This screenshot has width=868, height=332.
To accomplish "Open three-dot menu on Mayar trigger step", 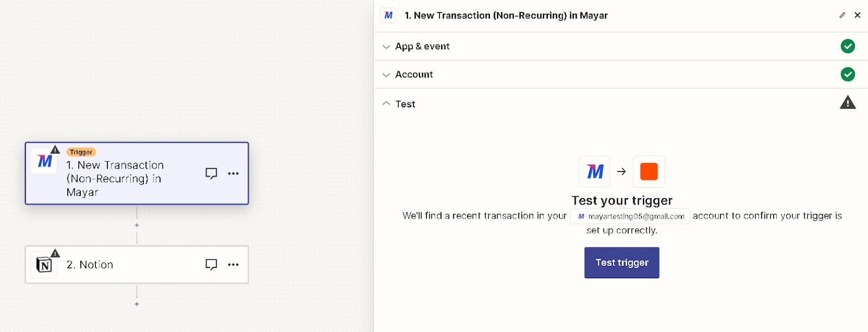I will [x=233, y=174].
